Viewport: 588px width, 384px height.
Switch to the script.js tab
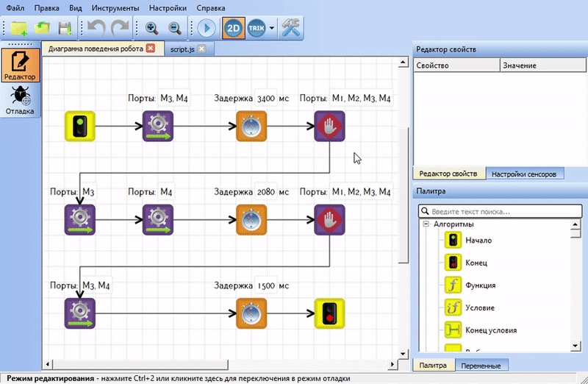[x=183, y=49]
